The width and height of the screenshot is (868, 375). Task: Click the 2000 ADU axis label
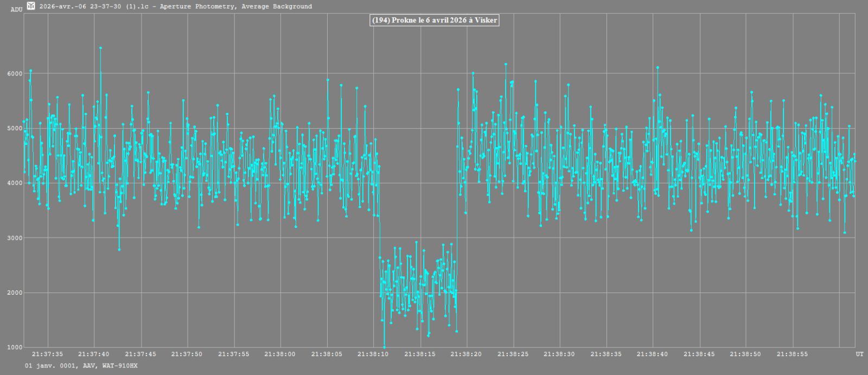click(15, 293)
